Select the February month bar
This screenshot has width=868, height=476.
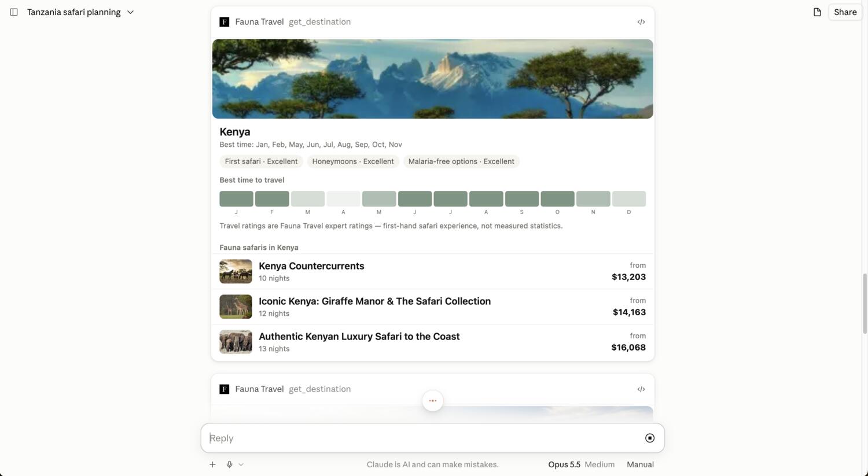pos(272,199)
